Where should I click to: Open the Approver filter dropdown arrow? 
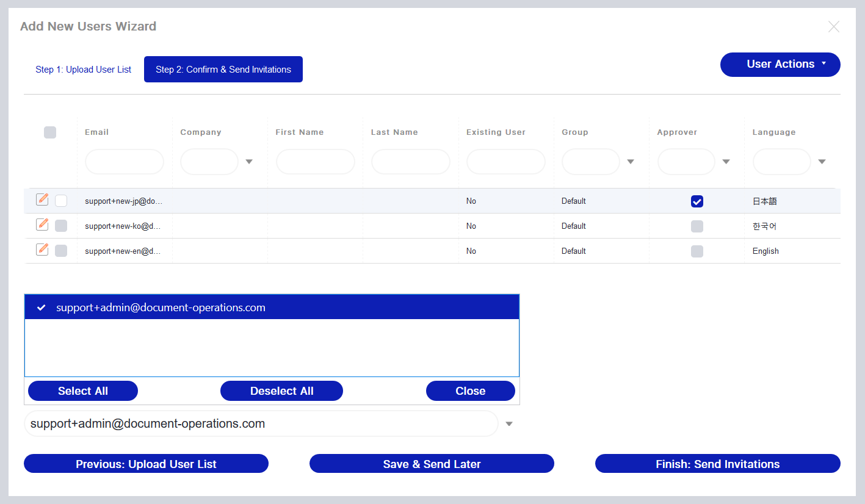coord(726,162)
